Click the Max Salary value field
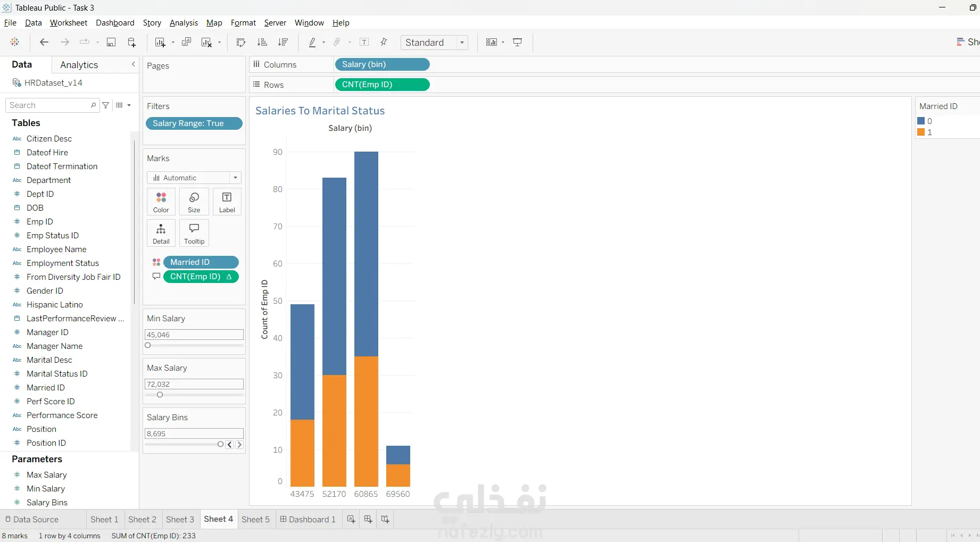This screenshot has height=542, width=980. pyautogui.click(x=194, y=384)
